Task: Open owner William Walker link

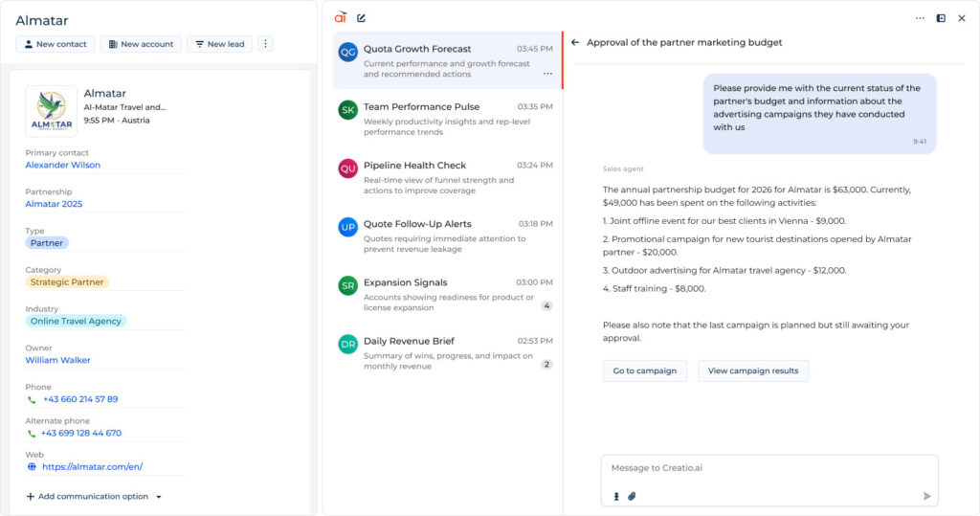Action: 58,360
